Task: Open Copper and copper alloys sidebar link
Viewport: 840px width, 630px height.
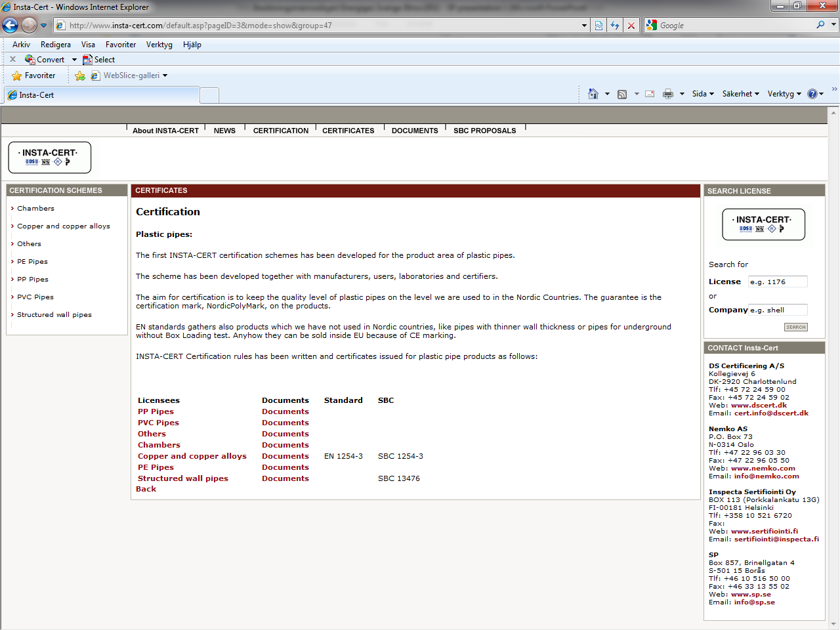Action: coord(64,226)
